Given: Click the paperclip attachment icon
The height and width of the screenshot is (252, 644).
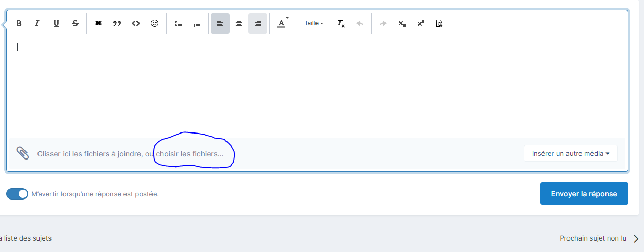Looking at the screenshot, I should [22, 153].
